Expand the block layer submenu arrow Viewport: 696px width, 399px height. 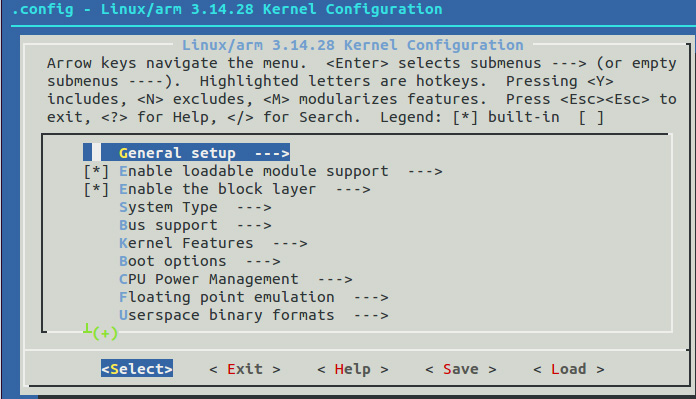353,190
